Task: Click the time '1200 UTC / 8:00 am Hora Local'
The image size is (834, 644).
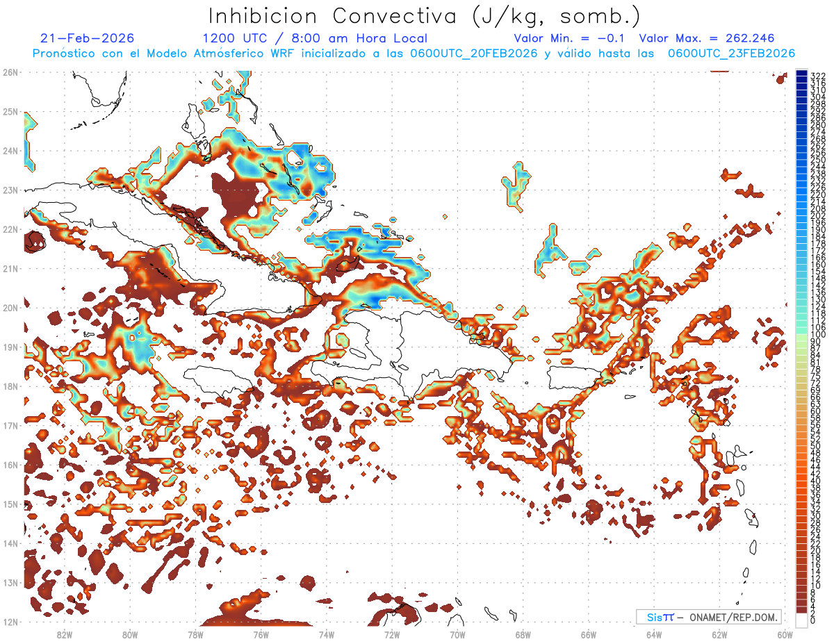Action: pyautogui.click(x=315, y=38)
